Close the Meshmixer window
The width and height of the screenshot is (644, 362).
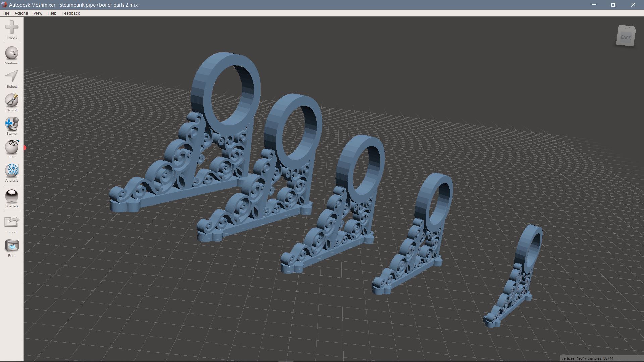coord(633,5)
